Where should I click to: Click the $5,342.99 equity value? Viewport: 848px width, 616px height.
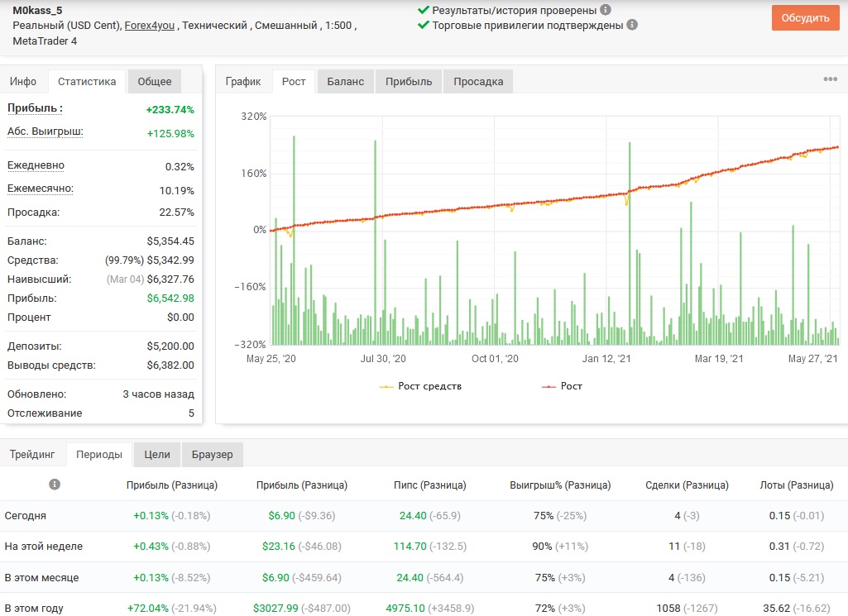point(170,260)
